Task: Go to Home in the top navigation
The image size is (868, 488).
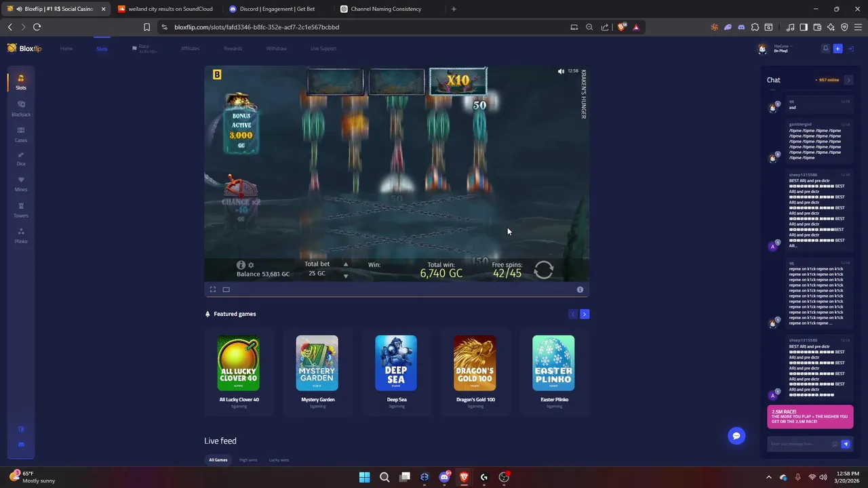Action: (66, 49)
